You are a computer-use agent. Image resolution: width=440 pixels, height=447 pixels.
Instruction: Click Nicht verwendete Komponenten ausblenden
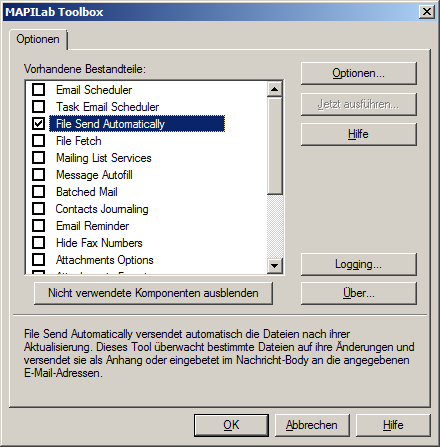pyautogui.click(x=153, y=293)
